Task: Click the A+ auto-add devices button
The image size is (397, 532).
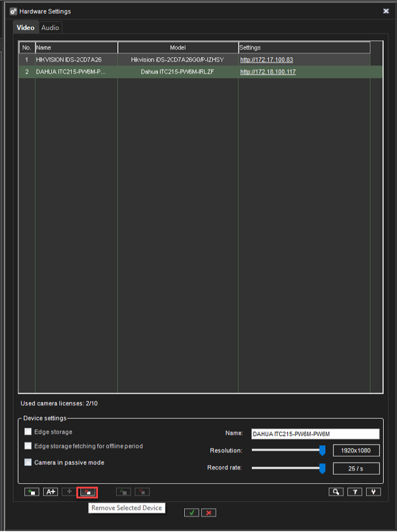Action: tap(51, 492)
